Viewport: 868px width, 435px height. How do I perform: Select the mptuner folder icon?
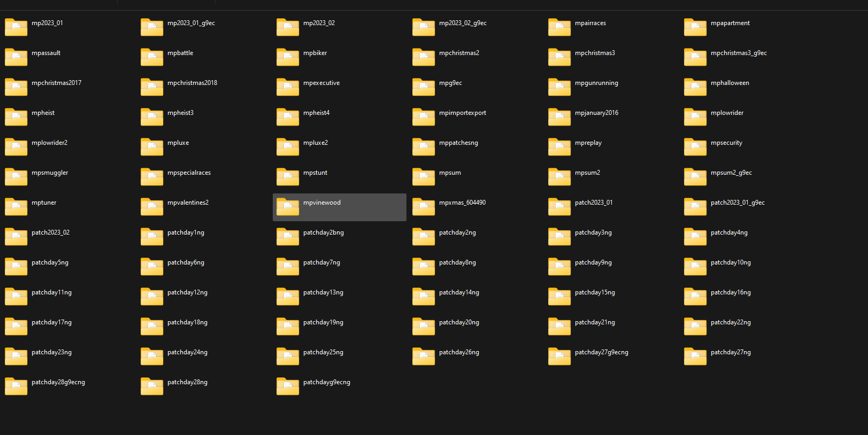16,207
